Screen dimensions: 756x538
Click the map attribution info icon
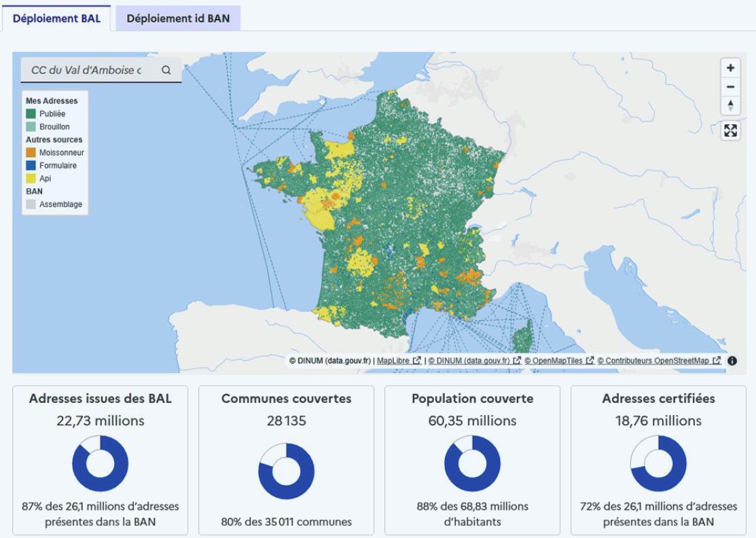(x=732, y=361)
